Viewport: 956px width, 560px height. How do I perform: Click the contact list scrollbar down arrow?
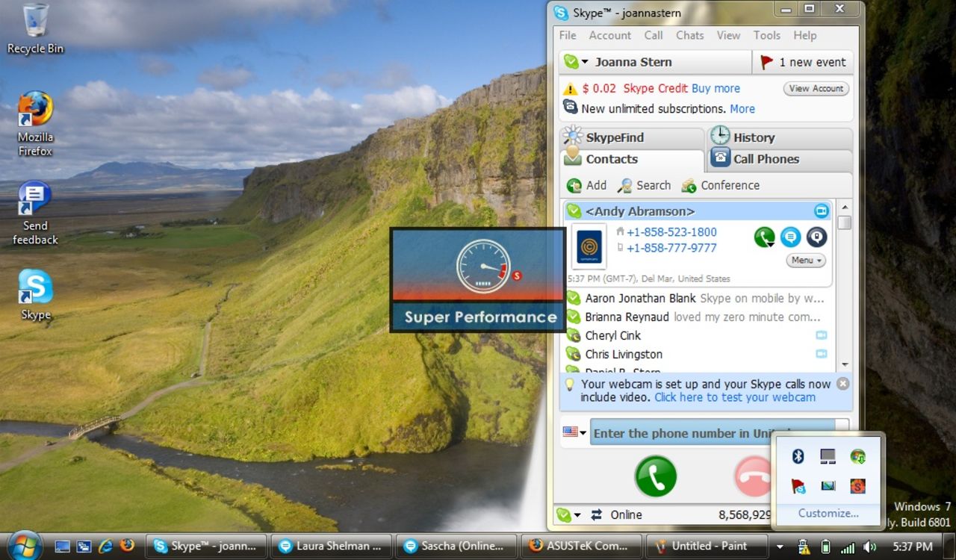(845, 364)
